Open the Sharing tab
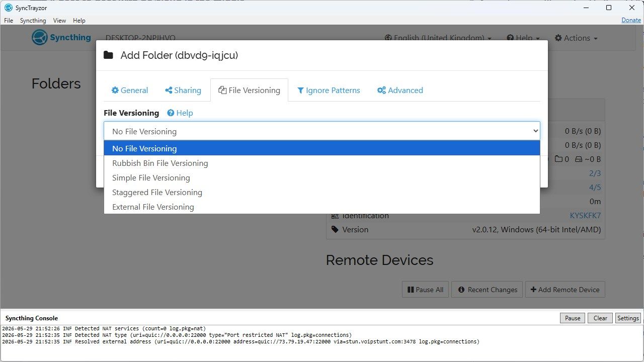644x362 pixels. [x=183, y=90]
